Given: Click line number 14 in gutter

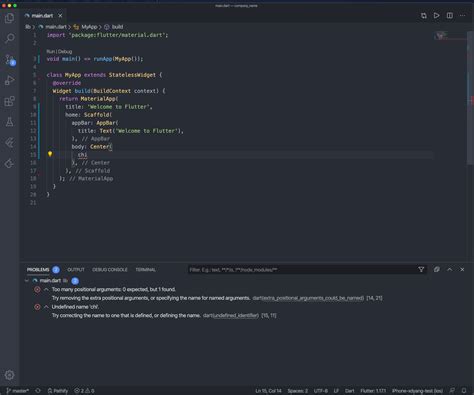Looking at the screenshot, I should pyautogui.click(x=33, y=147).
